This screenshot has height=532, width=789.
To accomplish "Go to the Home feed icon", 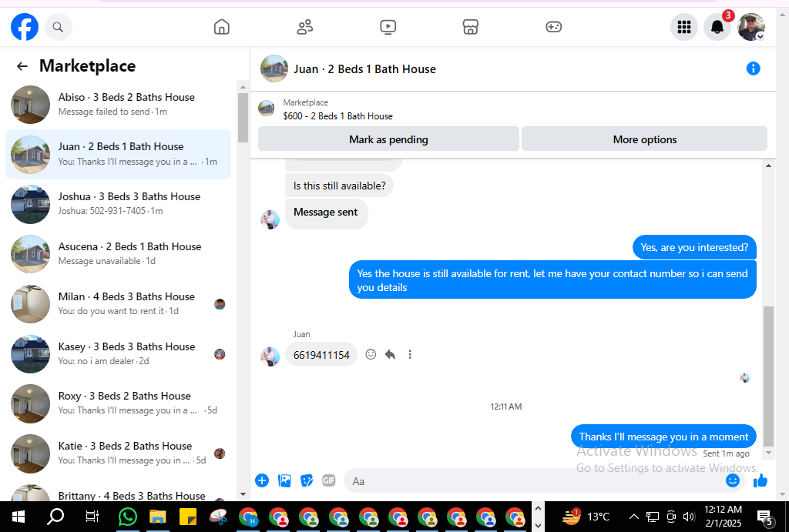I will [221, 27].
